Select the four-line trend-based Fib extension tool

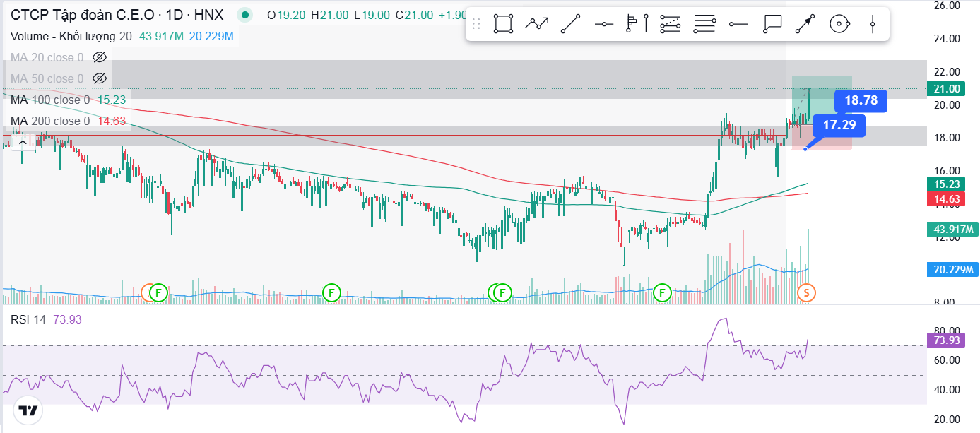tap(704, 24)
